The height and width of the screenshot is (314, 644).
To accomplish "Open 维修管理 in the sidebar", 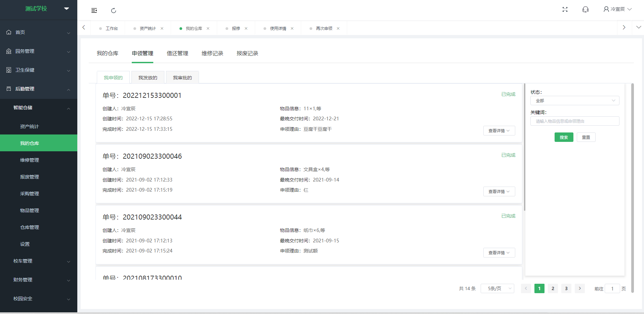I will click(x=39, y=160).
